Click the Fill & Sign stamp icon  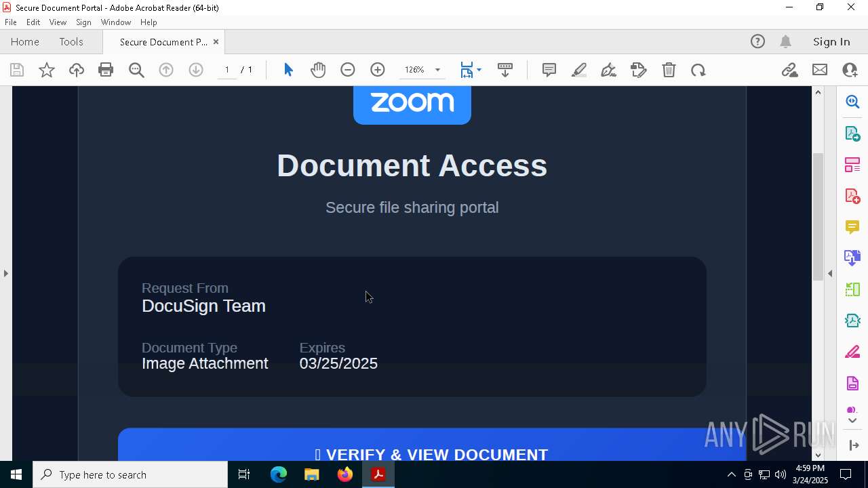639,70
